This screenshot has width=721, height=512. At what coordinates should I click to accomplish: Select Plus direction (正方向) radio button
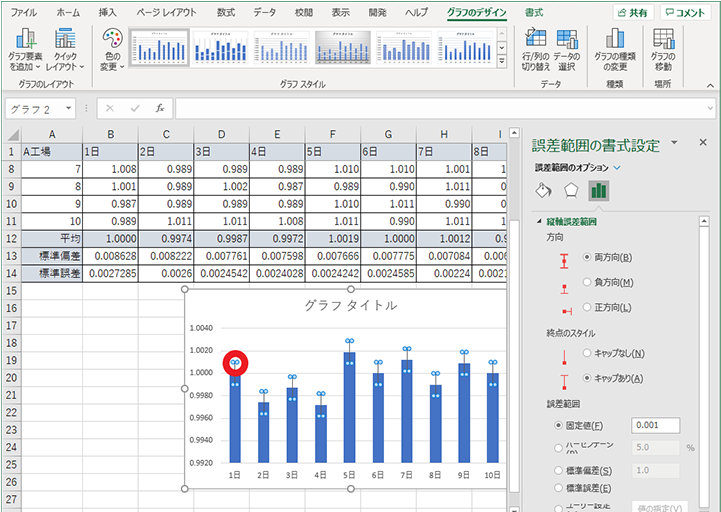point(587,307)
